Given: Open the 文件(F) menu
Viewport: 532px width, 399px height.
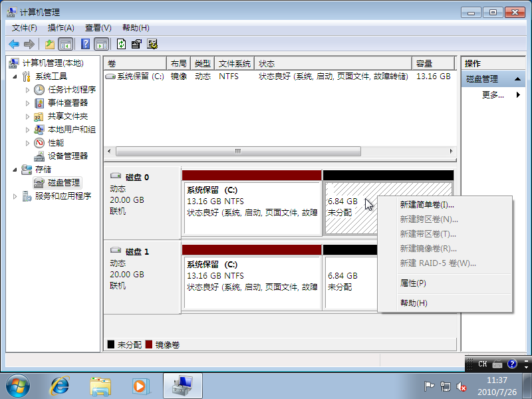Looking at the screenshot, I should 24,28.
